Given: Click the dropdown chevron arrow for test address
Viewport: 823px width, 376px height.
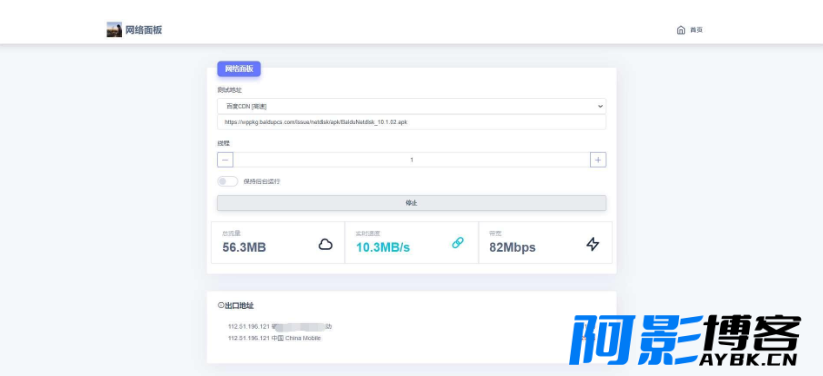Looking at the screenshot, I should point(600,106).
